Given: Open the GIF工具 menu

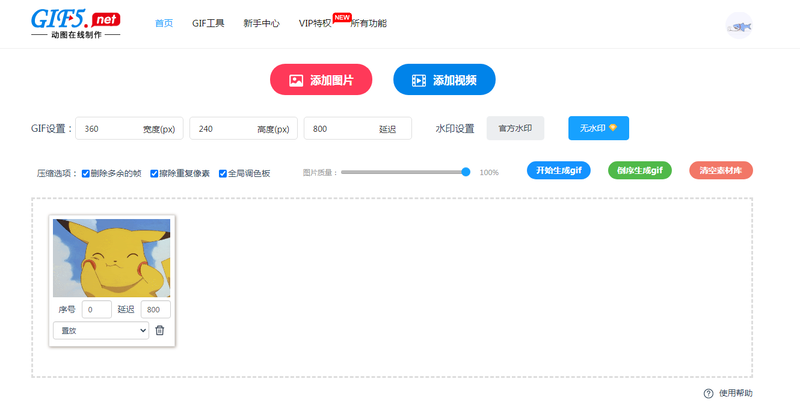Looking at the screenshot, I should click(x=208, y=23).
